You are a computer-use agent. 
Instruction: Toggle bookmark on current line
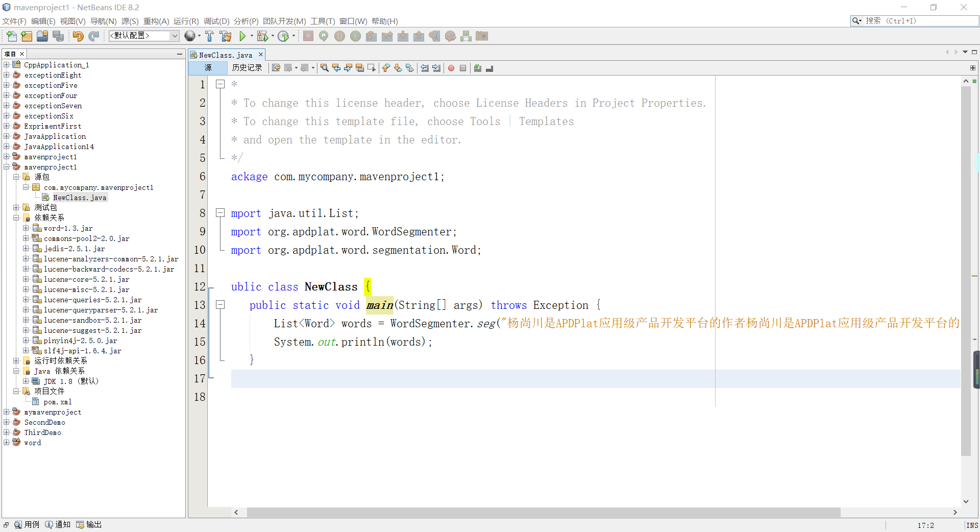[x=409, y=68]
